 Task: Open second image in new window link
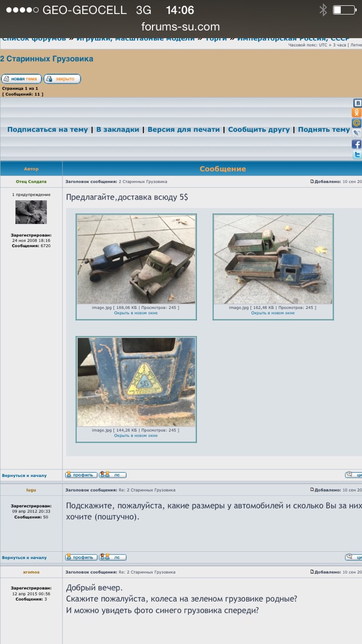click(x=273, y=313)
